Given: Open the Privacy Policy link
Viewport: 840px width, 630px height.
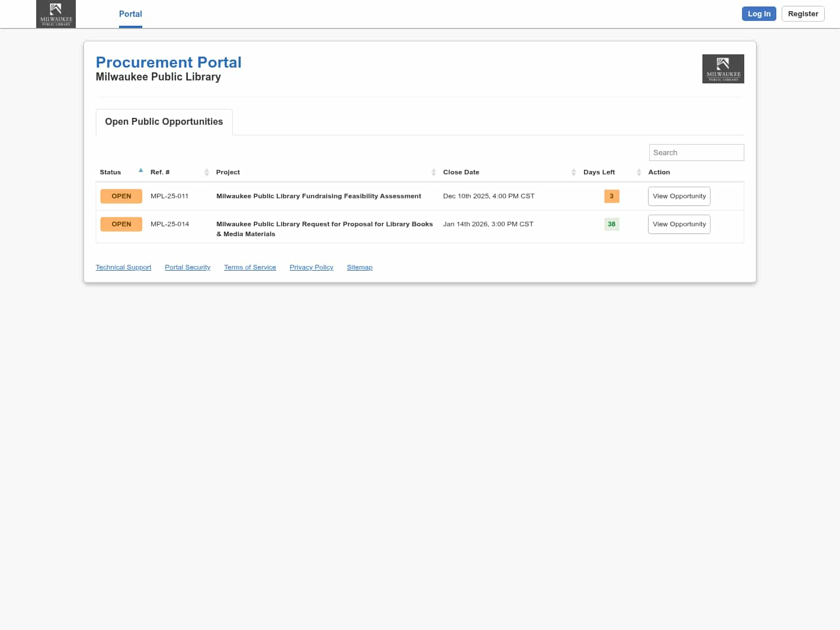Looking at the screenshot, I should coord(311,267).
